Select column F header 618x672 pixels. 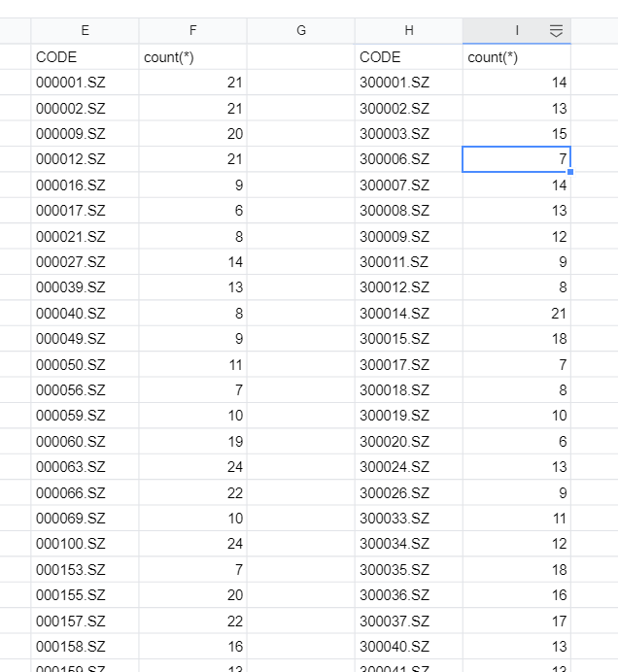click(193, 31)
